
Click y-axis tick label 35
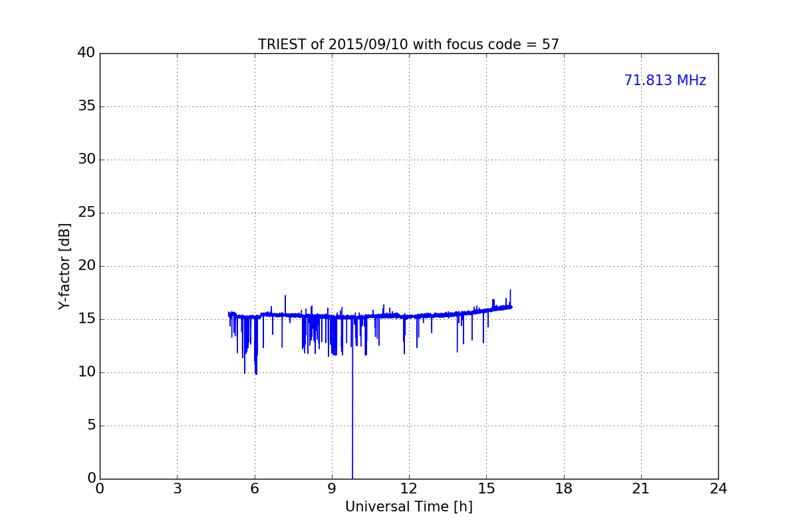(86, 106)
